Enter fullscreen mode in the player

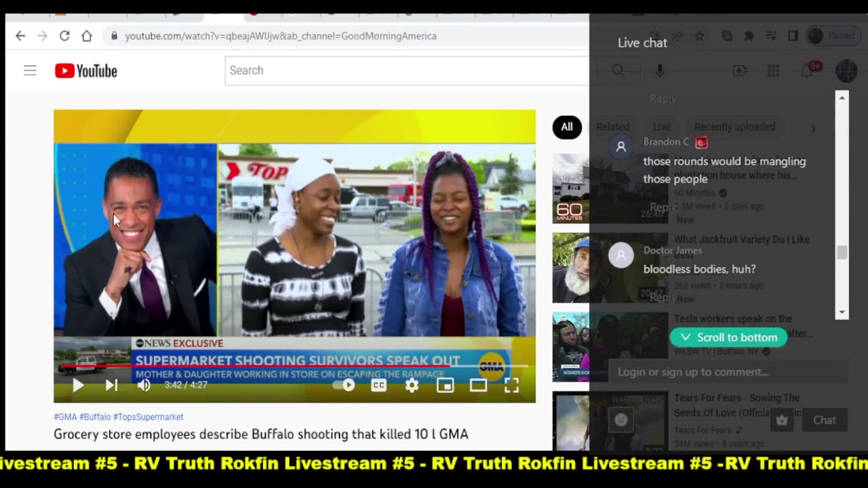[511, 385]
